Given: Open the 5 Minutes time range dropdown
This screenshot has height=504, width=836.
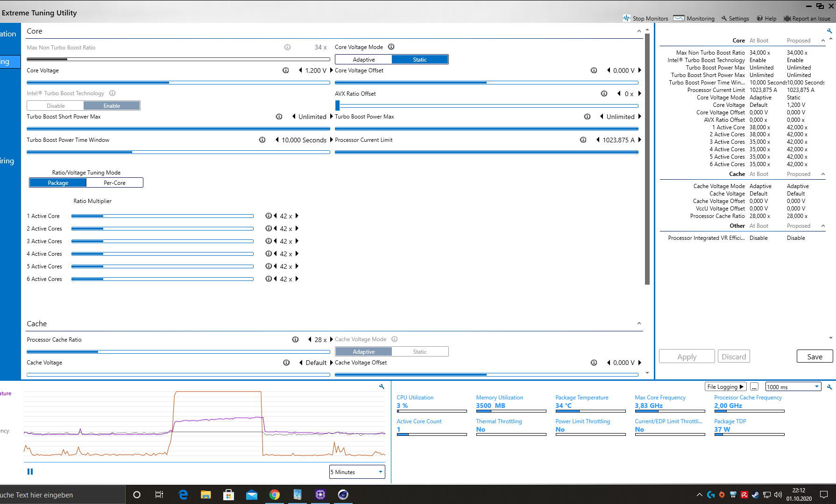Looking at the screenshot, I should (357, 472).
